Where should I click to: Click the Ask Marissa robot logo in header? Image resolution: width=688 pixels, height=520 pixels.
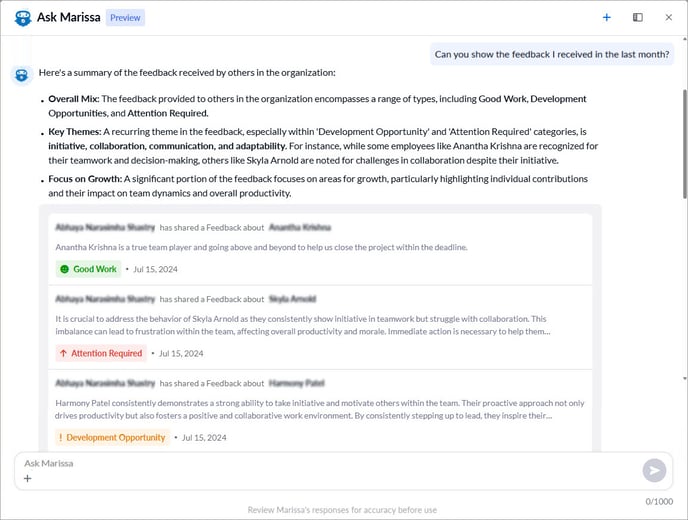click(22, 17)
